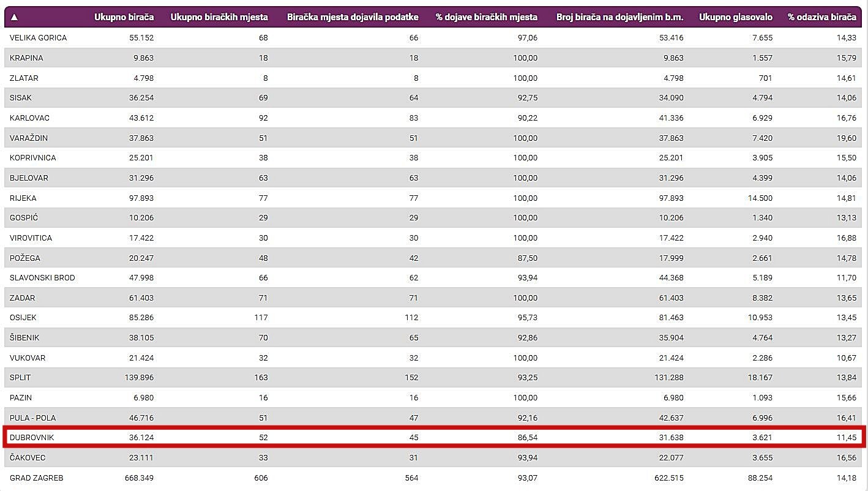The height and width of the screenshot is (491, 868).
Task: Click Grad Zagreb's 668.349 total voters cell
Action: coord(138,478)
